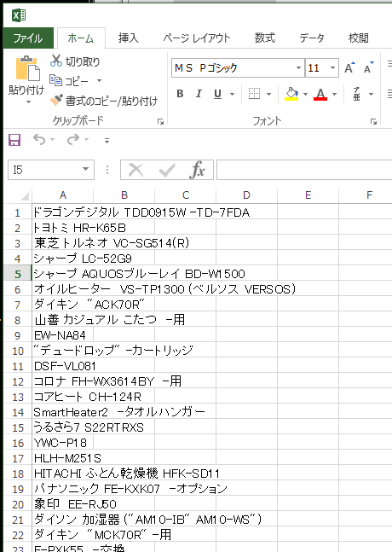Switch to the 数式 tab
Viewport: 392px width, 552px height.
265,38
